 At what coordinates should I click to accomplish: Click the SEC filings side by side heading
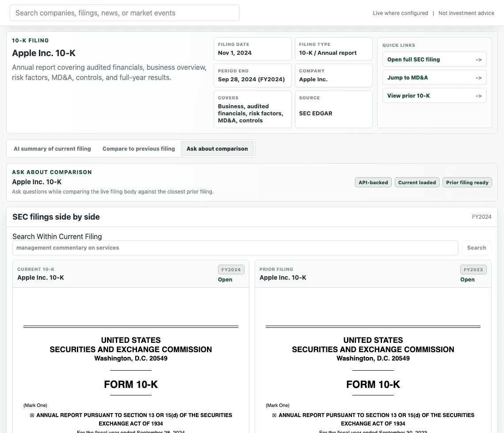[x=56, y=217]
